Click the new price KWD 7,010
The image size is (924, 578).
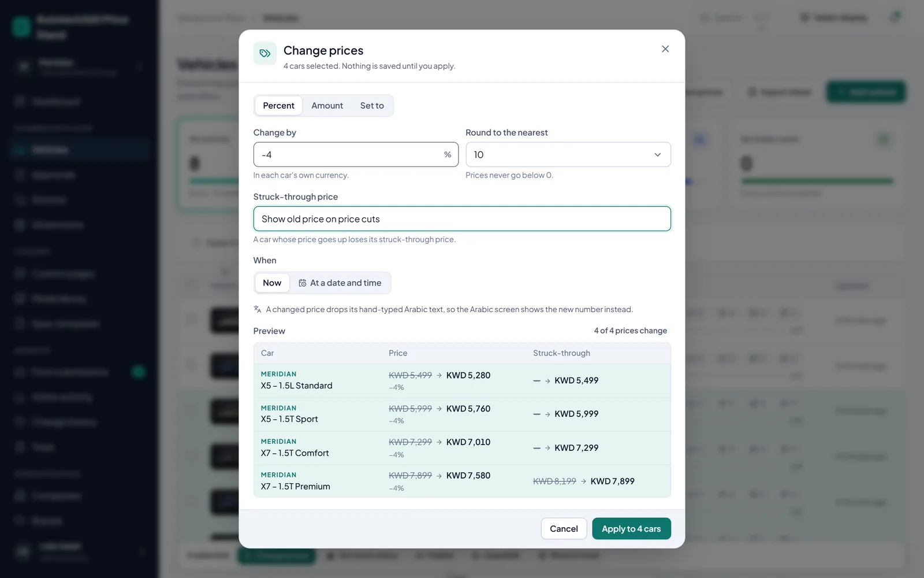(x=468, y=442)
